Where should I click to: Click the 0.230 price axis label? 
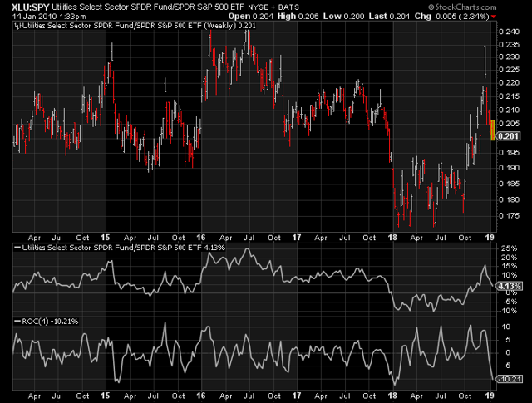(x=509, y=57)
